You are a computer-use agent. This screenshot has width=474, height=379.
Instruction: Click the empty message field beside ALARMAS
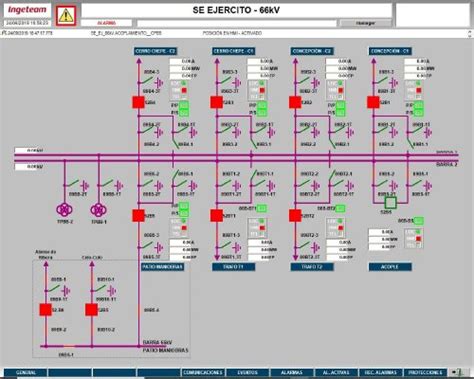237,23
